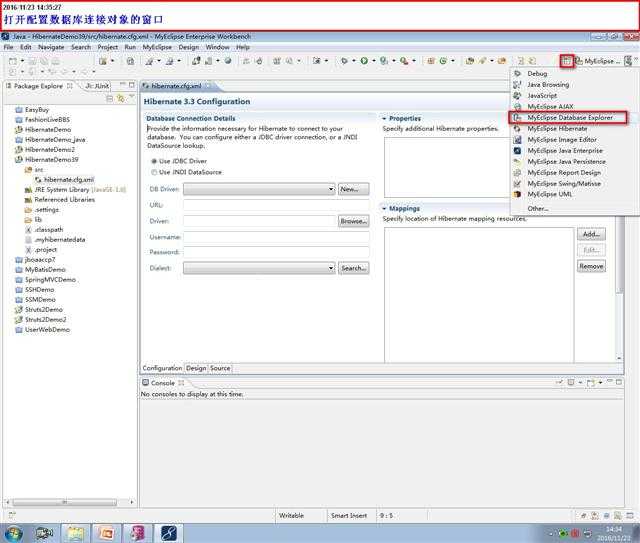Select hibernate.cfg.xml in Package Explorer
The height and width of the screenshot is (543, 640).
69,180
